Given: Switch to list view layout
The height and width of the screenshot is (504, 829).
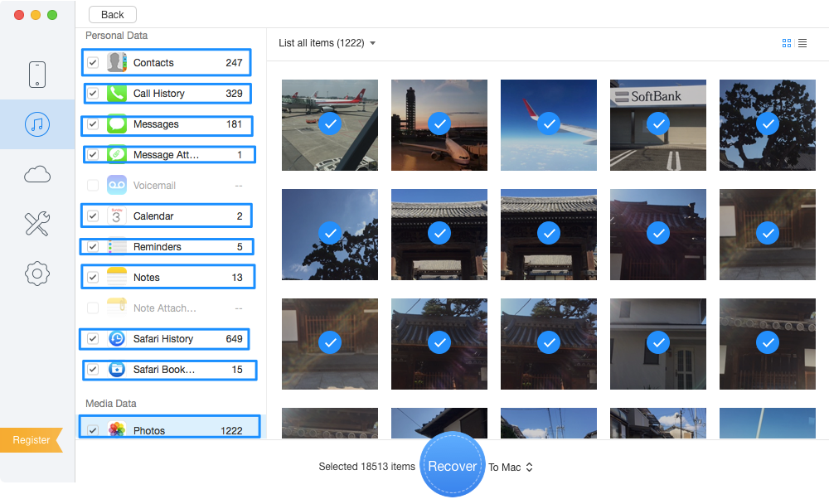Looking at the screenshot, I should pos(802,43).
